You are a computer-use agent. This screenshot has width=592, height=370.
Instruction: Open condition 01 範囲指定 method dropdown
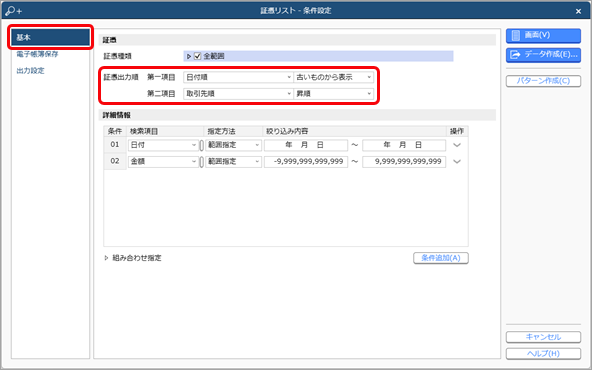233,145
